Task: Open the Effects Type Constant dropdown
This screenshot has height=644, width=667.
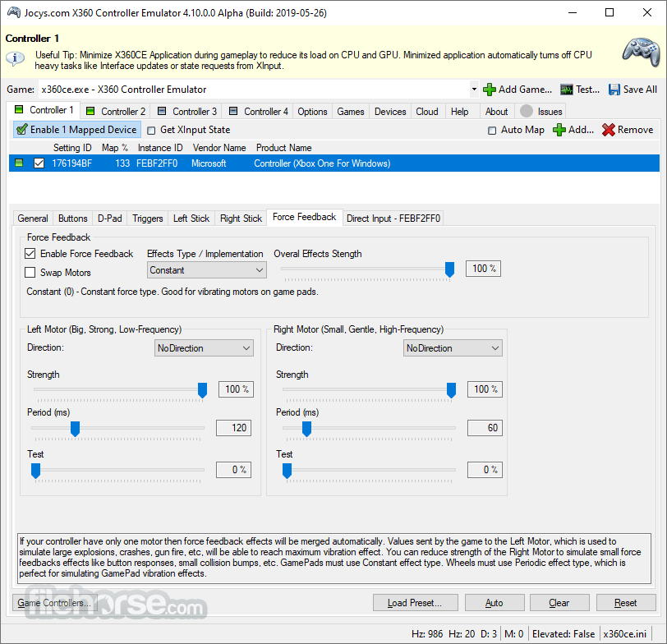Action: coord(207,270)
